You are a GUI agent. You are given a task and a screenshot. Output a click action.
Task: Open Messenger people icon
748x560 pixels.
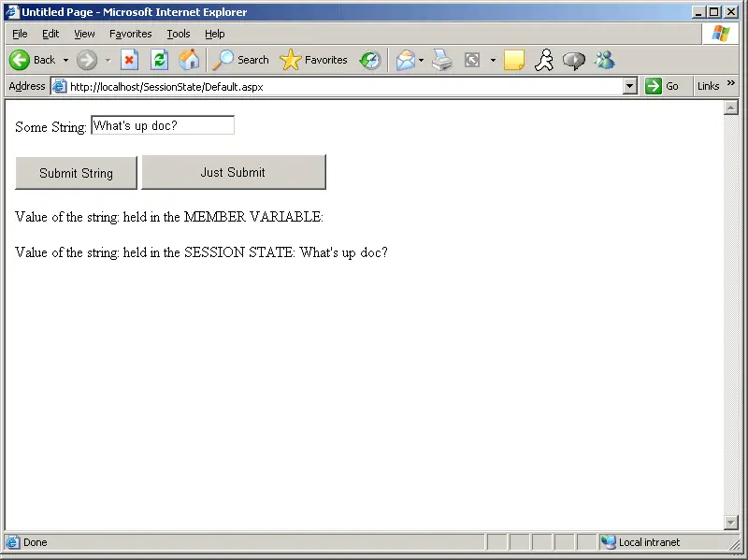604,60
